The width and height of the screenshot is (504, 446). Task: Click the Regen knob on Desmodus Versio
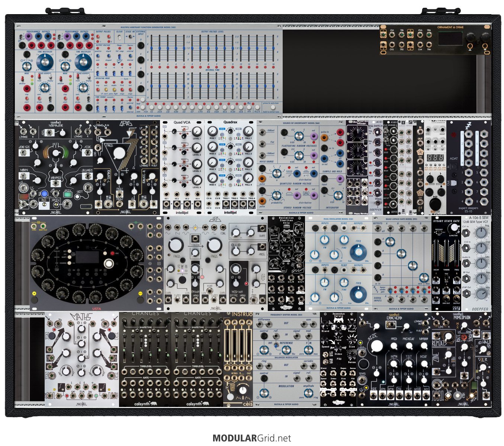[x=351, y=325]
